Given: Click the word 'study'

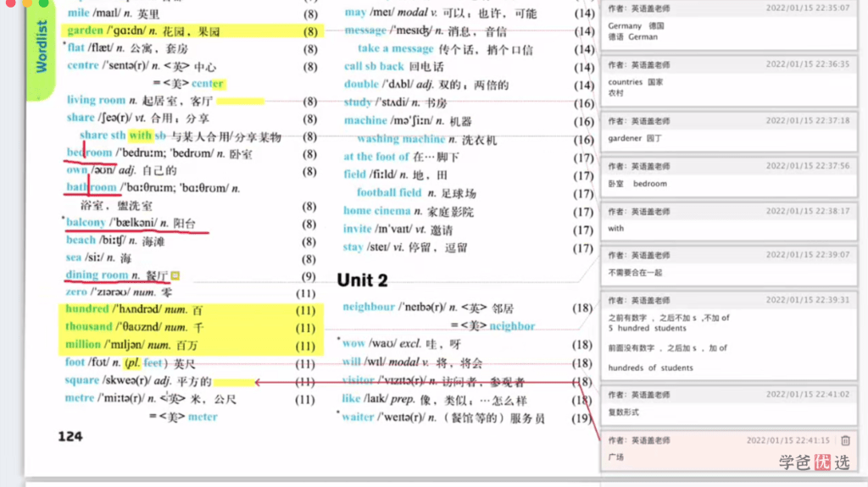Looking at the screenshot, I should click(358, 102).
